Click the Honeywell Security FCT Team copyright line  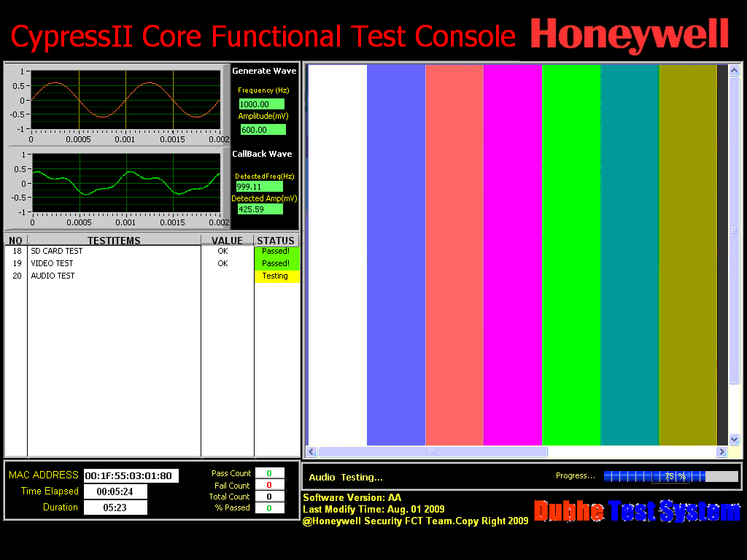tap(415, 521)
